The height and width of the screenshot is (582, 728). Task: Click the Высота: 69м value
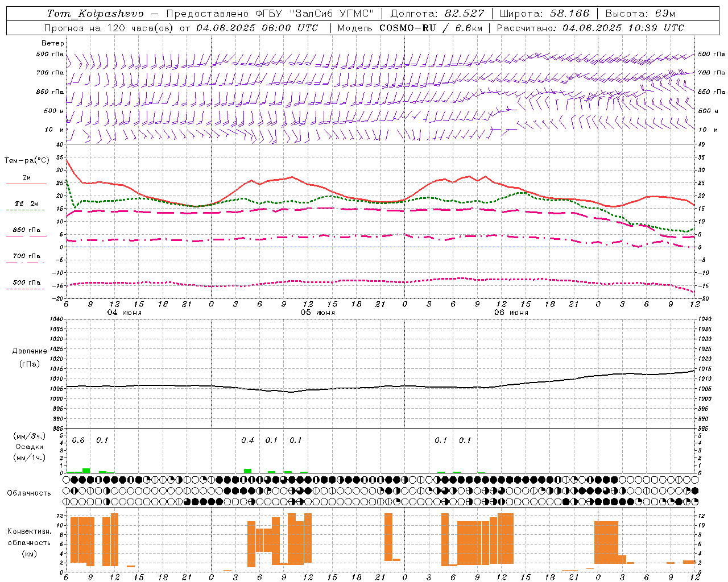click(640, 13)
